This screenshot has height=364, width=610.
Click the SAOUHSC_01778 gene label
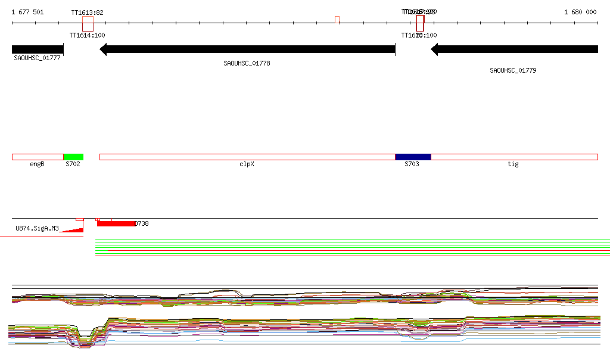click(247, 63)
